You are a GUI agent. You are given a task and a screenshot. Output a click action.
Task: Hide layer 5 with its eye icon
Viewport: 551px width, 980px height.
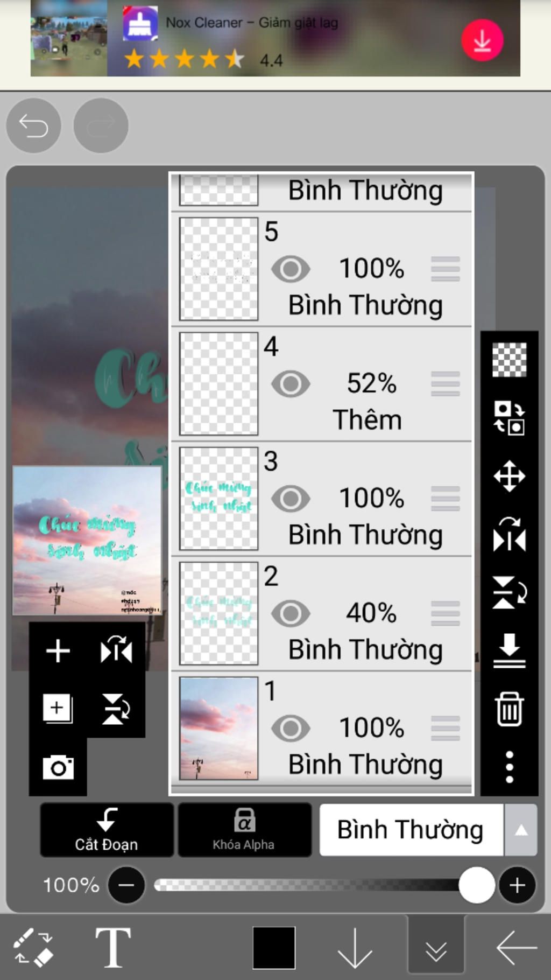coord(291,269)
